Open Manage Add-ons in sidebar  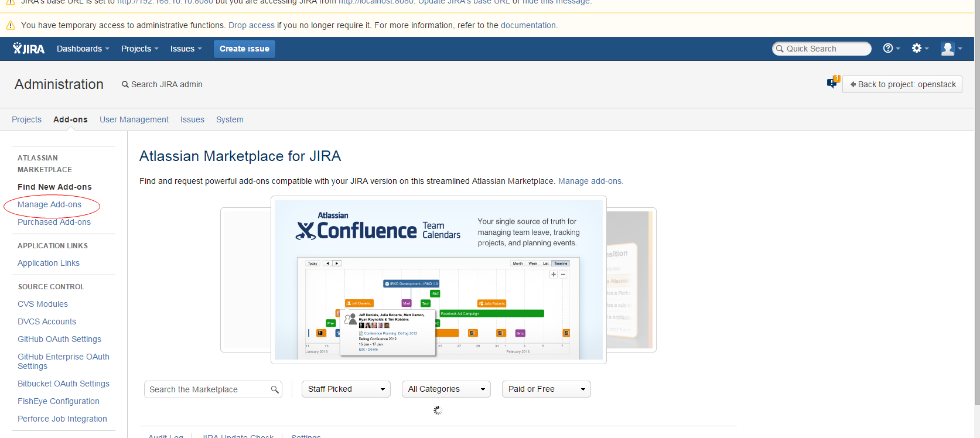[x=49, y=204]
